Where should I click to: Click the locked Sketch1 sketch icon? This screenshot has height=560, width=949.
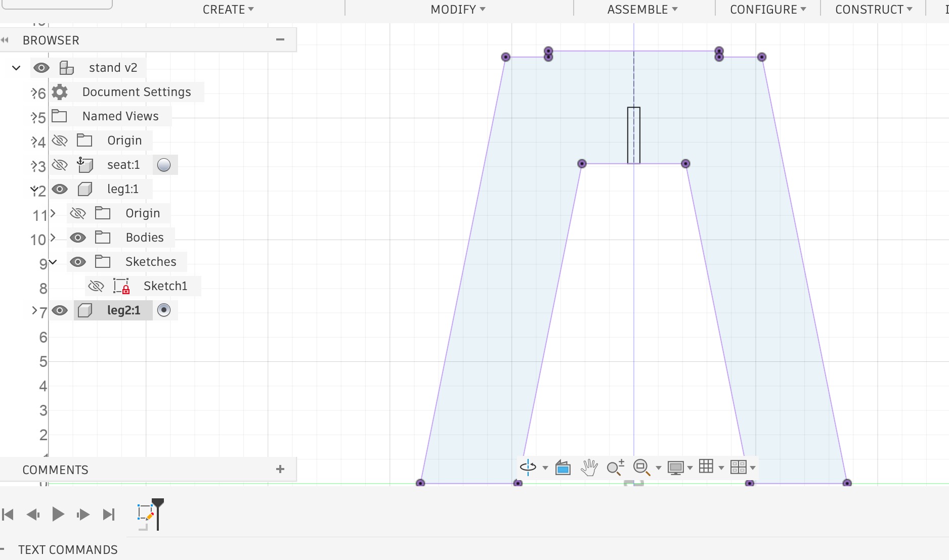click(x=121, y=286)
